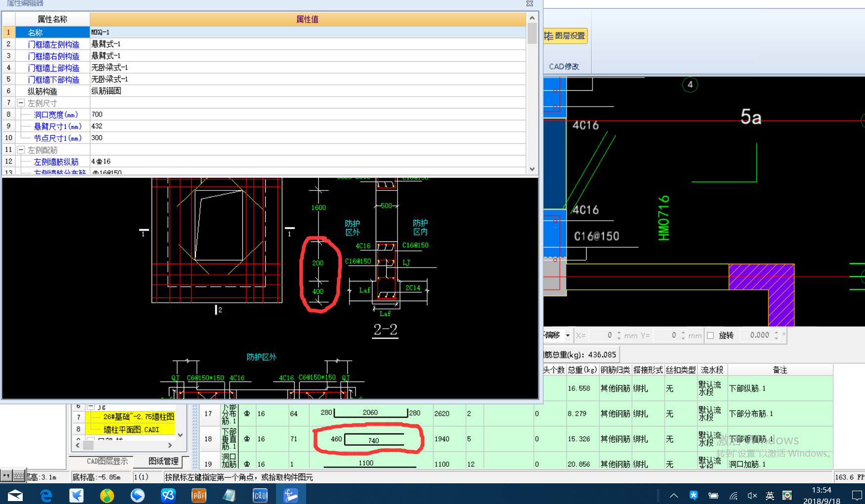Open the butterfly-knot app icon in taskbar
This screenshot has height=504, width=865.
(x=168, y=495)
